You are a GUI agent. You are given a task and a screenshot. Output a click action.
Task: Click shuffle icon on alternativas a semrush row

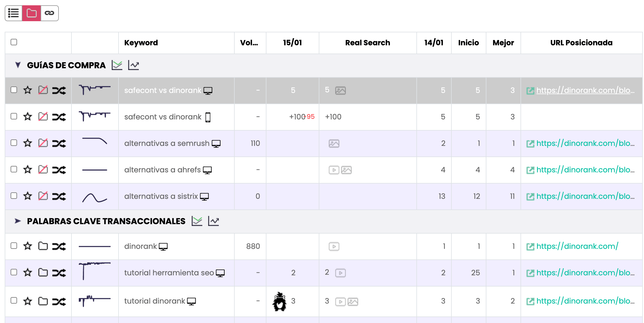(x=59, y=143)
